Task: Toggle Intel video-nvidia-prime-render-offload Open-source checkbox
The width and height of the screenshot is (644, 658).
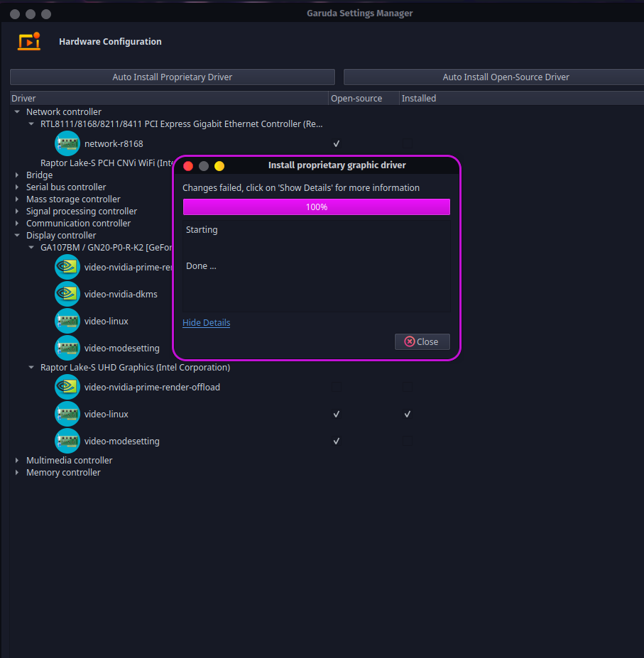Action: point(337,387)
